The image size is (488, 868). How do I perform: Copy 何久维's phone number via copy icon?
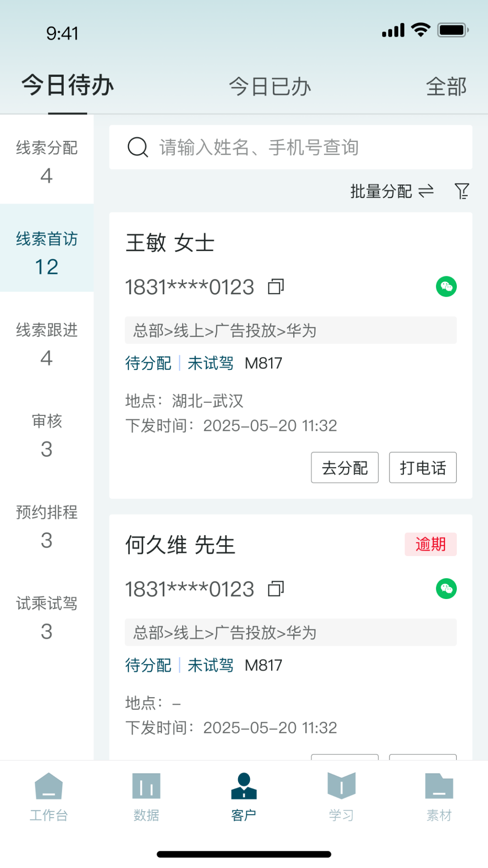(276, 589)
